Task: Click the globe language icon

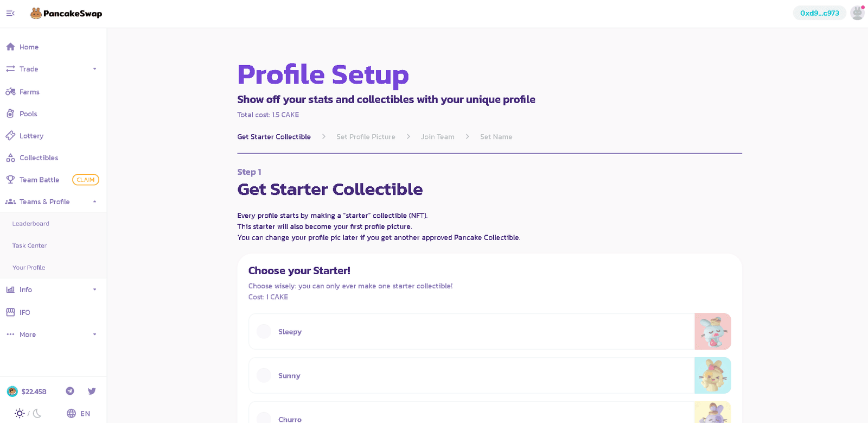Action: point(71,413)
